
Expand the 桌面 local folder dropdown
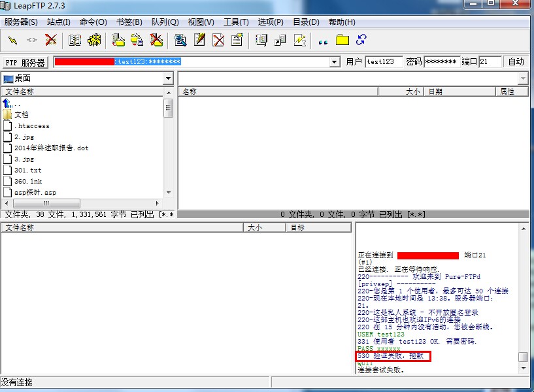coord(168,78)
